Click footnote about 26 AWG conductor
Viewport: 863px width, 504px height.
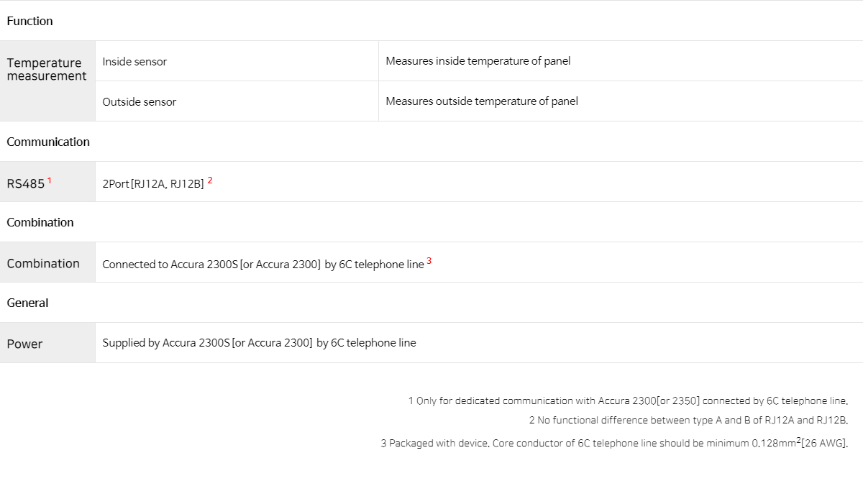coord(614,442)
